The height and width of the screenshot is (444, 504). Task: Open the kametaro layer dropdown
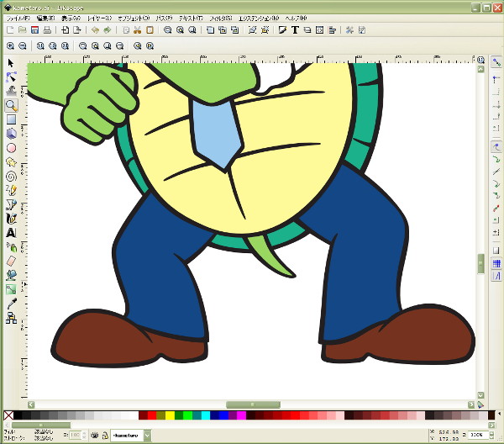click(147, 436)
